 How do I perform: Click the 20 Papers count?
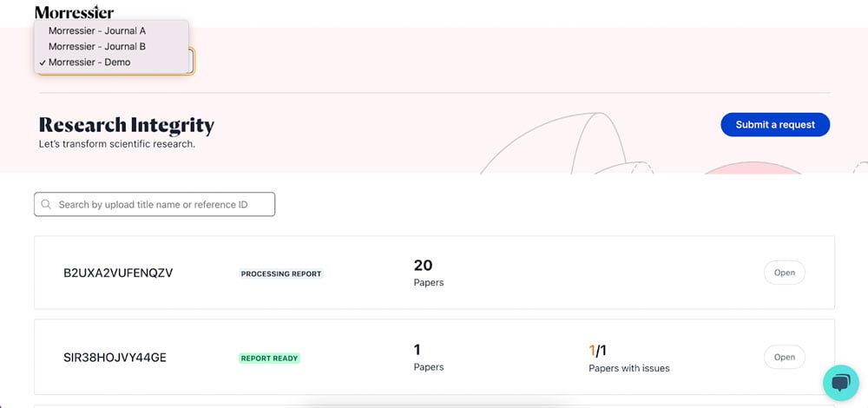pyautogui.click(x=429, y=273)
